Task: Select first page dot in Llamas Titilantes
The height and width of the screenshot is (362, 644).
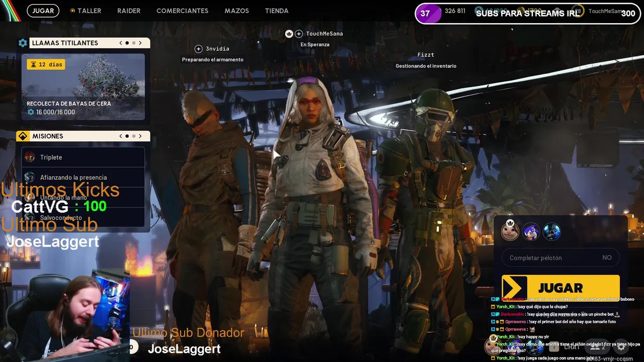Action: click(x=127, y=43)
